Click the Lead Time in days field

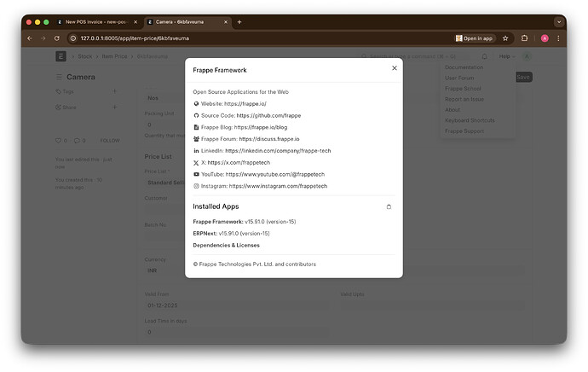[237, 332]
